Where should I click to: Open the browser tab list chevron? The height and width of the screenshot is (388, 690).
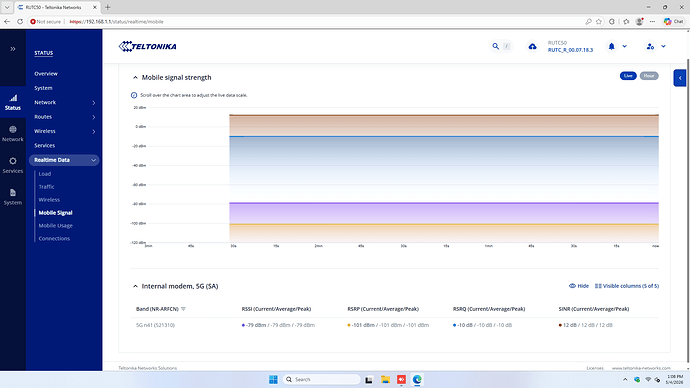pyautogui.click(x=7, y=7)
